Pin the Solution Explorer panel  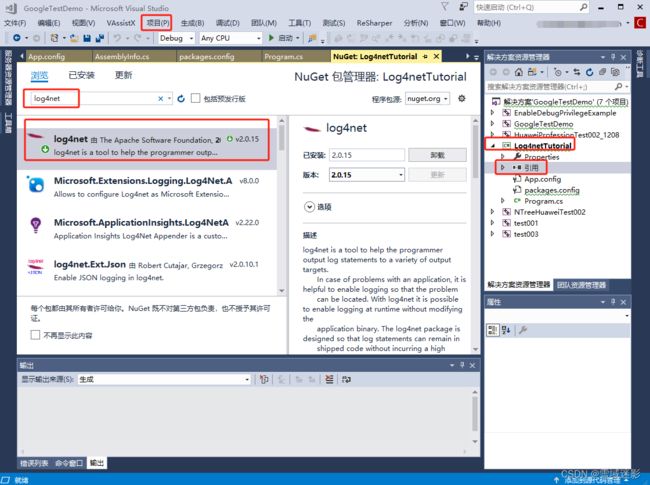[x=613, y=57]
